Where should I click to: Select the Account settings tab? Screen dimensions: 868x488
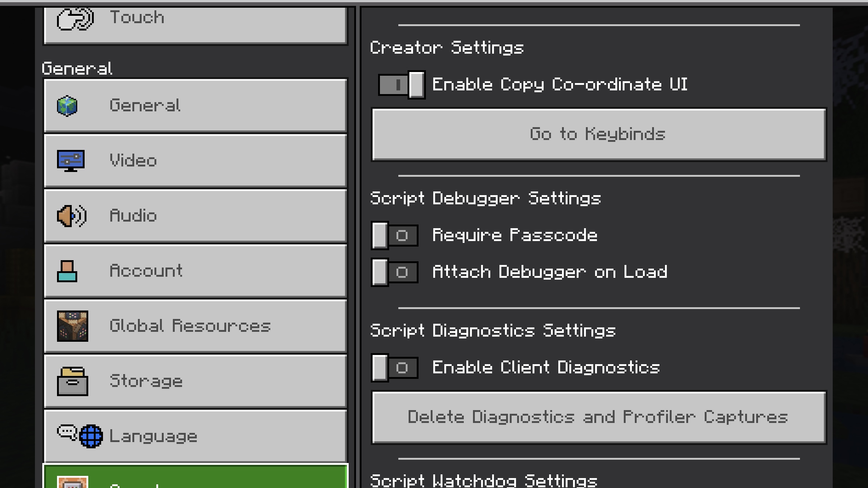point(195,271)
